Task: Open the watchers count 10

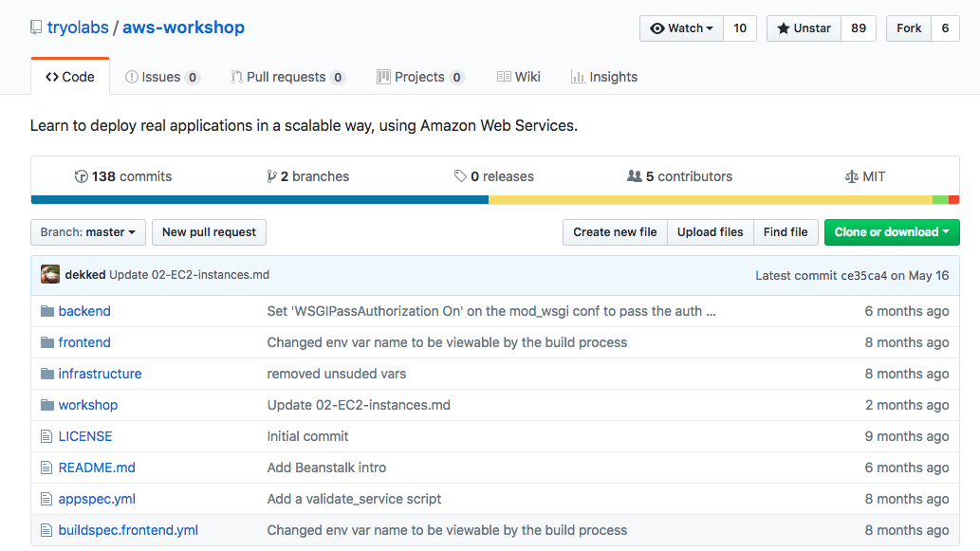Action: pyautogui.click(x=740, y=28)
